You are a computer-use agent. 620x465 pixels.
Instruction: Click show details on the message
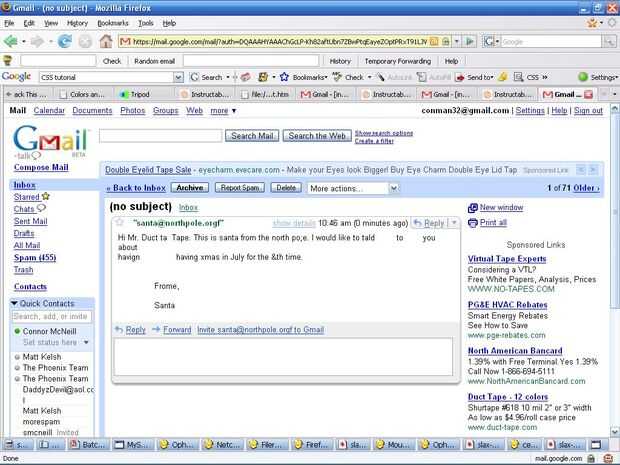[x=294, y=223]
